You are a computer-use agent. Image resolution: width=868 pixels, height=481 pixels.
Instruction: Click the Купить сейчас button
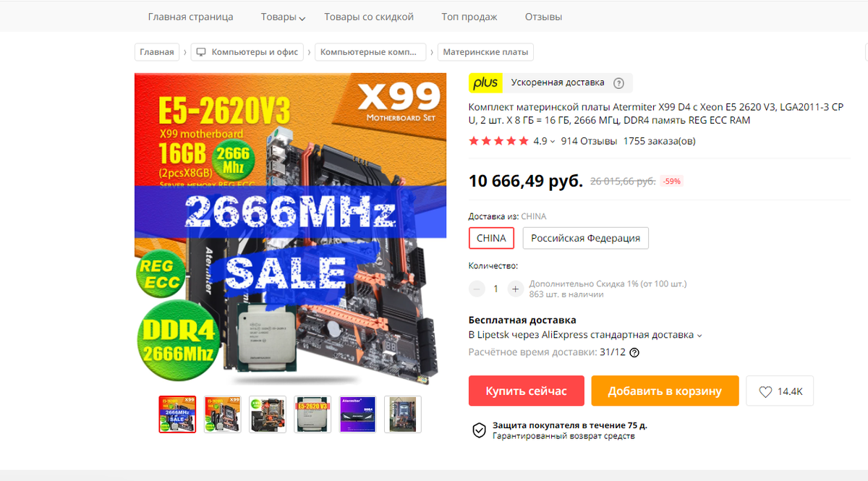pyautogui.click(x=527, y=391)
